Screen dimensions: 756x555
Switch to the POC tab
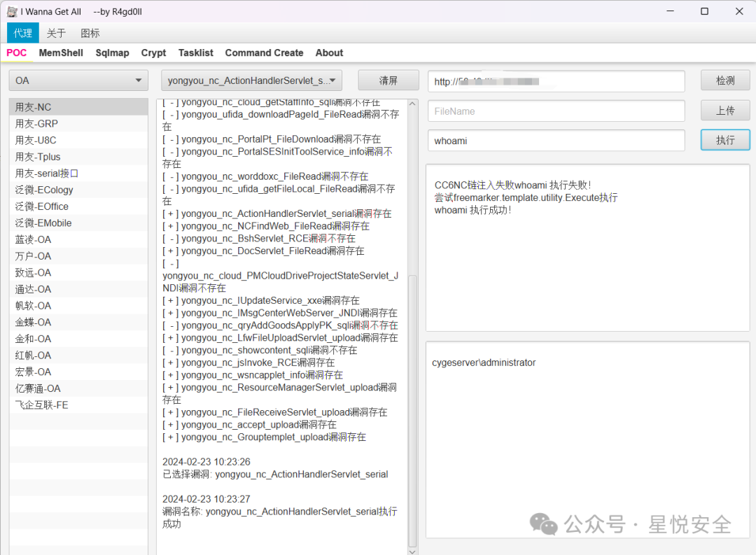(x=16, y=53)
